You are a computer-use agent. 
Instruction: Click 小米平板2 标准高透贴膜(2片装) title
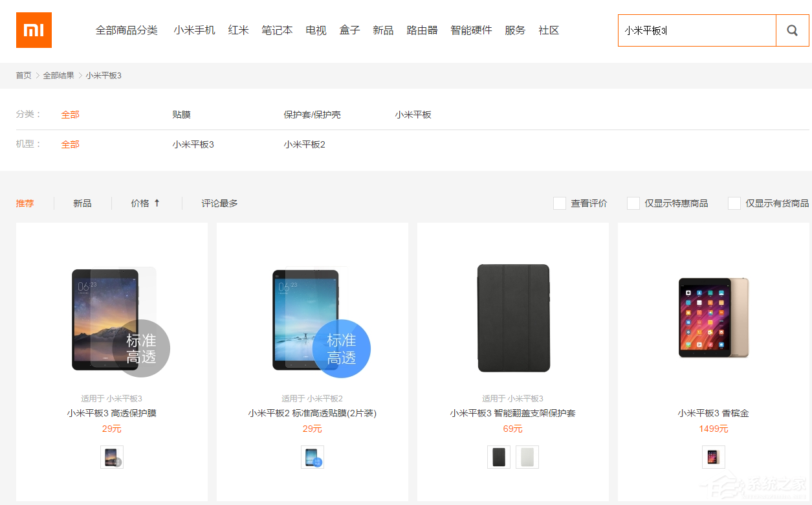pos(313,413)
